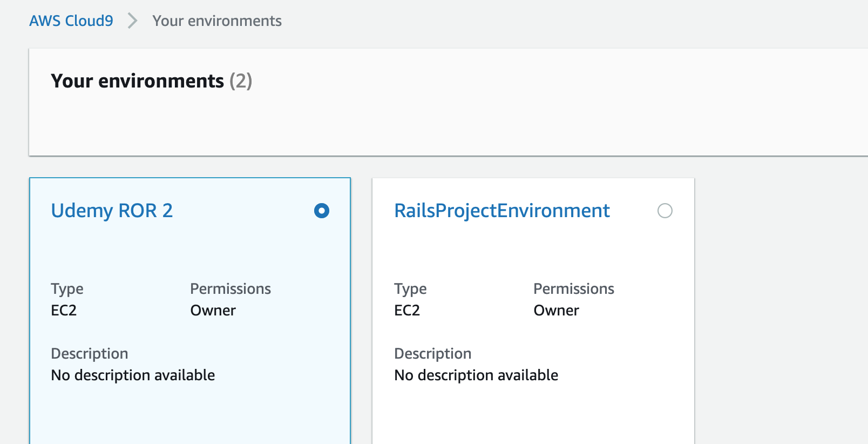Click the Owner value in Udemy ROR 2 card
Image resolution: width=868 pixels, height=444 pixels.
point(213,311)
